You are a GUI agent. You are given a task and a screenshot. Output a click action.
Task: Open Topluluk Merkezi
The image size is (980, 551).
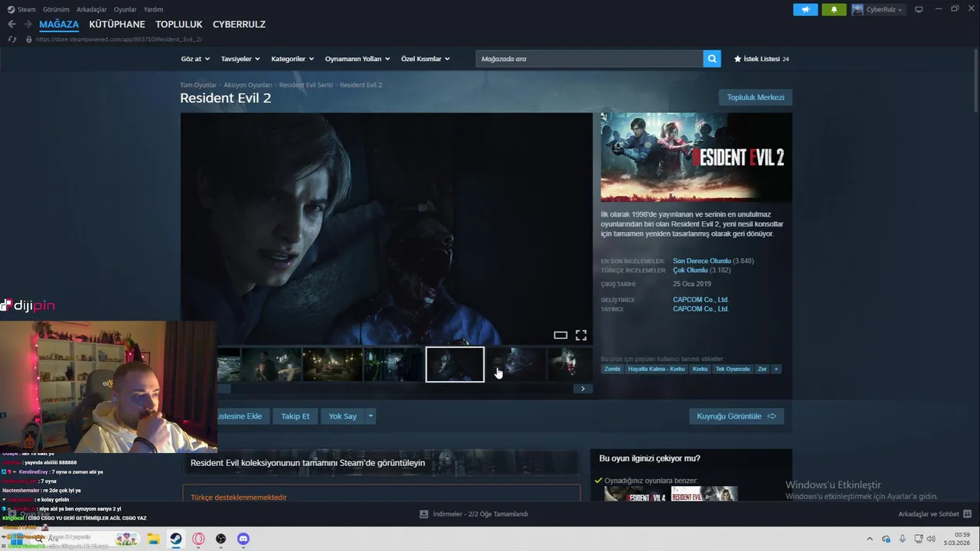tap(756, 97)
